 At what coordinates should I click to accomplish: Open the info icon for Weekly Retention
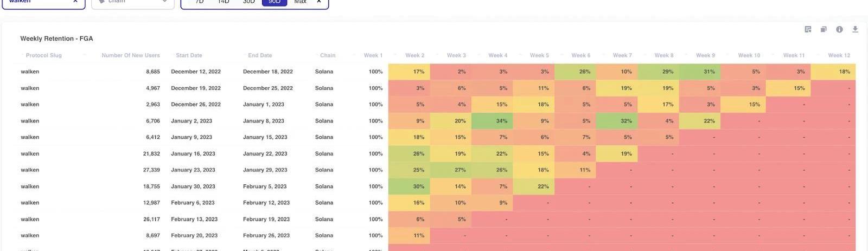839,29
